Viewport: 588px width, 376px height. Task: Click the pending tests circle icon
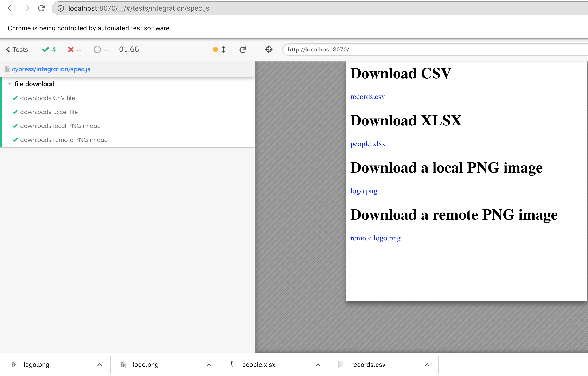point(97,50)
